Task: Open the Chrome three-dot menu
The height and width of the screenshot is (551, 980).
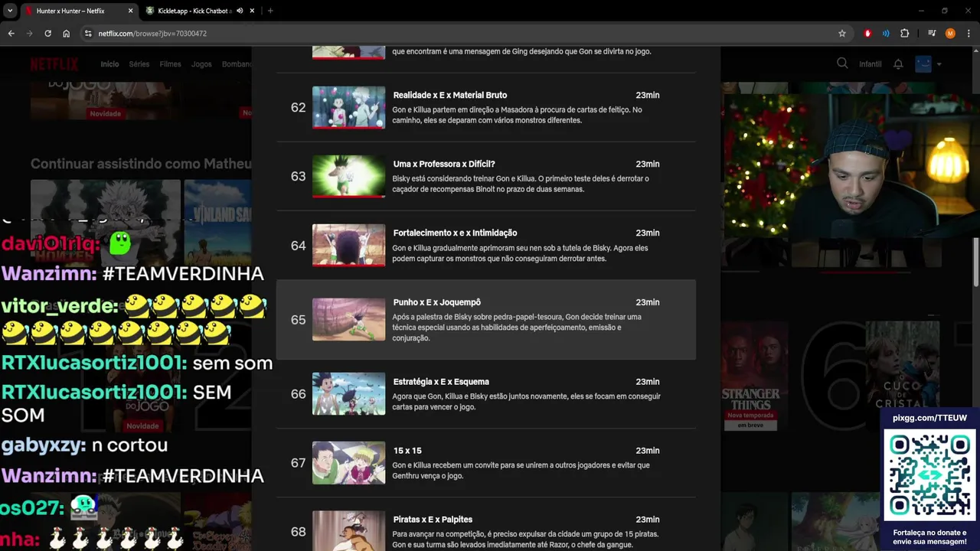Action: (x=969, y=34)
